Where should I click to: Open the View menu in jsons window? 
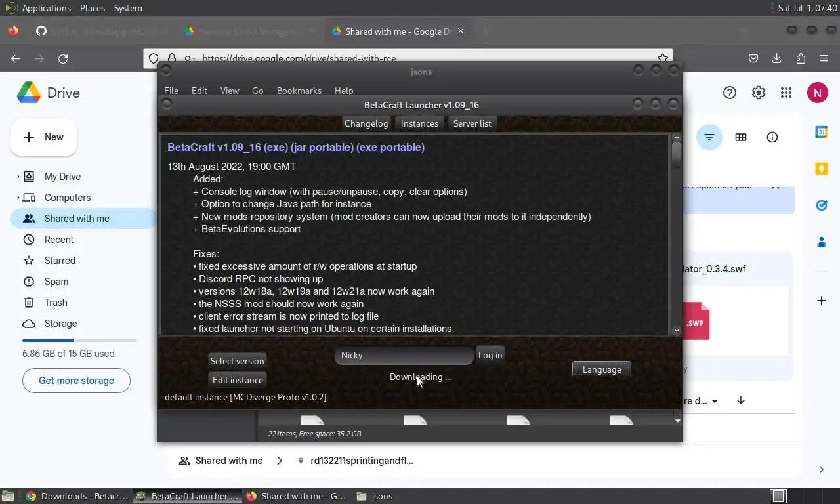pyautogui.click(x=230, y=91)
